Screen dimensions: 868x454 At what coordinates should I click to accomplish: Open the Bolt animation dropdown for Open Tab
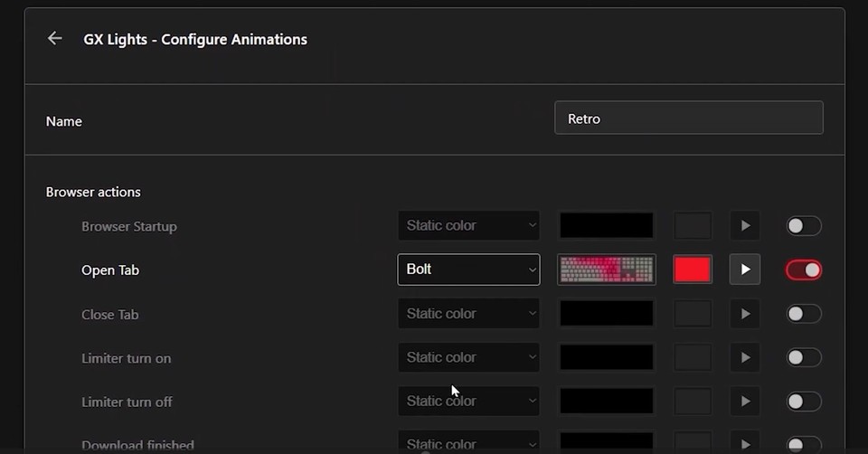[468, 270]
